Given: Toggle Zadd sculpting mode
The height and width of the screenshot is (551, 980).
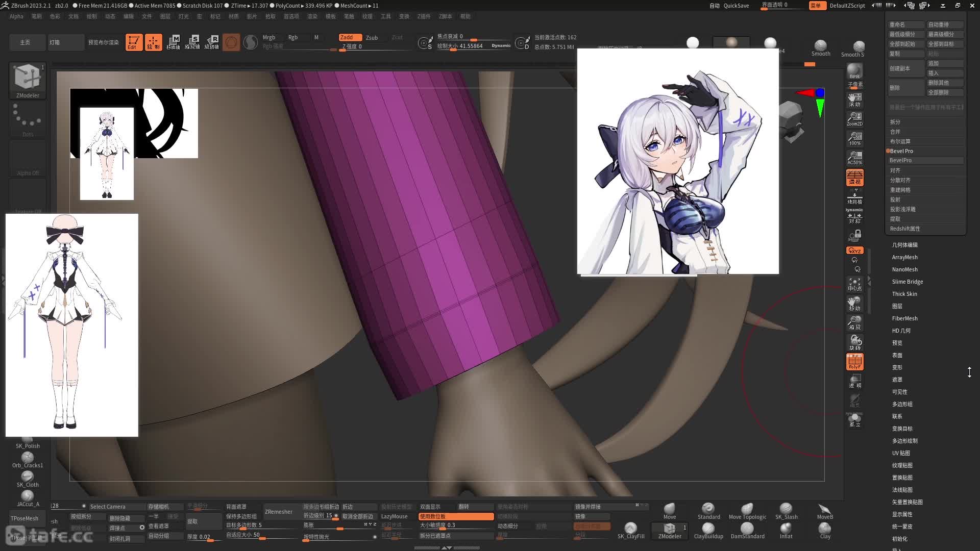Looking at the screenshot, I should (x=350, y=37).
